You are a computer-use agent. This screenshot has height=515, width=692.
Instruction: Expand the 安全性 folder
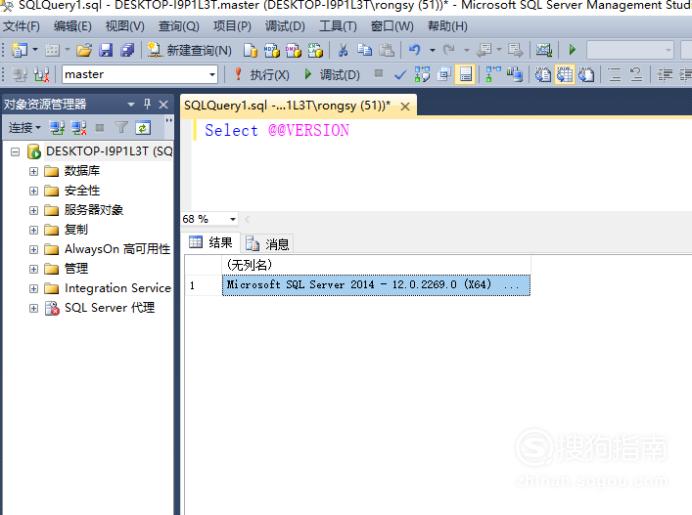click(34, 191)
